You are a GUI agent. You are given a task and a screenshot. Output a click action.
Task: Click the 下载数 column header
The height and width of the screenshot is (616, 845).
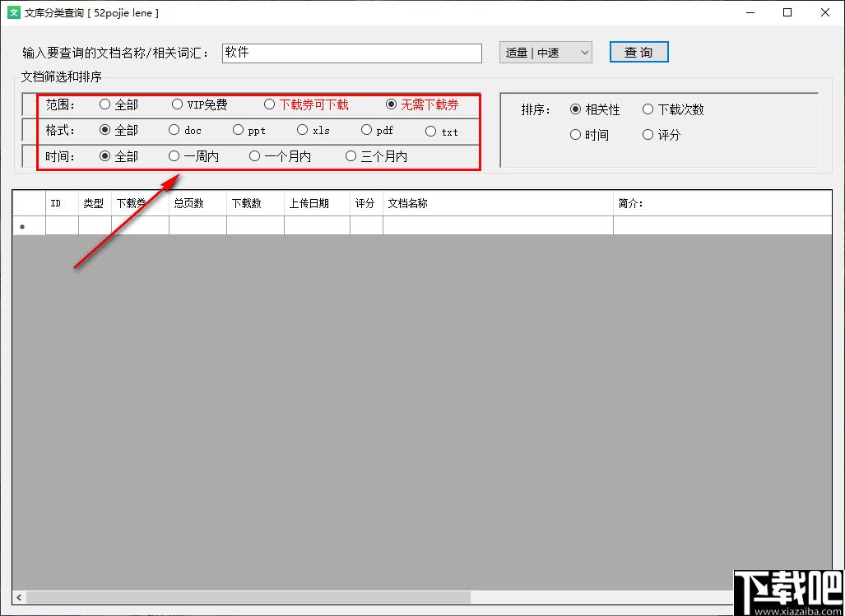[255, 203]
